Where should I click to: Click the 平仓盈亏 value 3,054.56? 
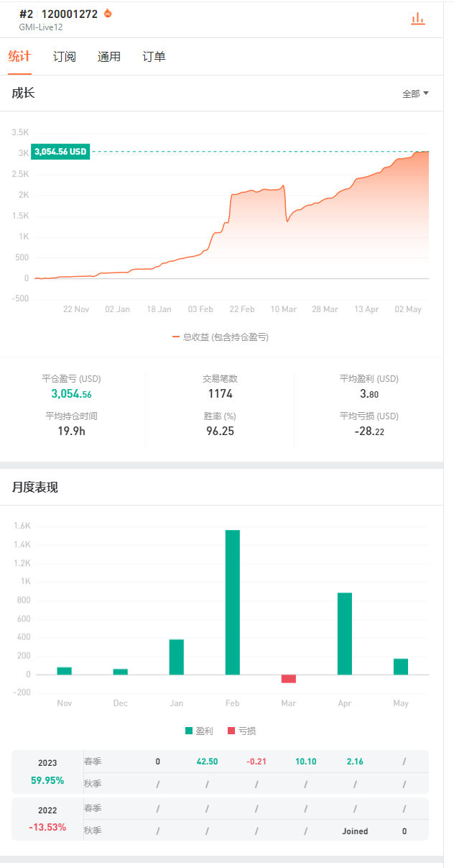[x=71, y=394]
